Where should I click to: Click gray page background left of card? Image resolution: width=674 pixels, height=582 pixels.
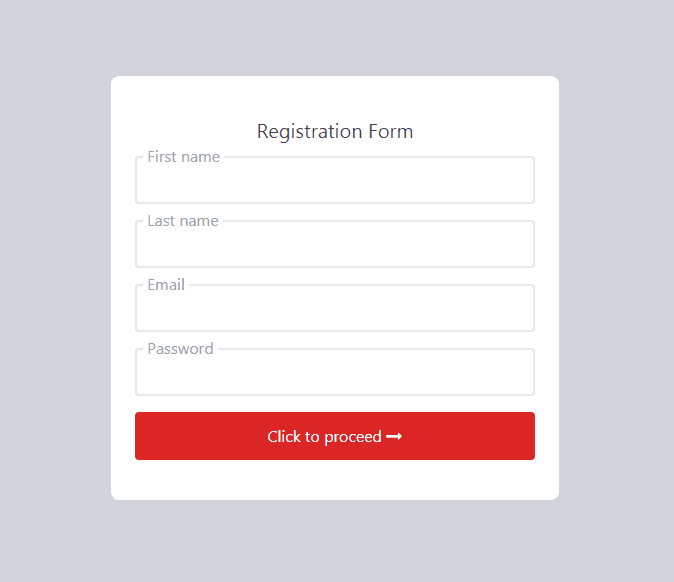click(x=55, y=290)
